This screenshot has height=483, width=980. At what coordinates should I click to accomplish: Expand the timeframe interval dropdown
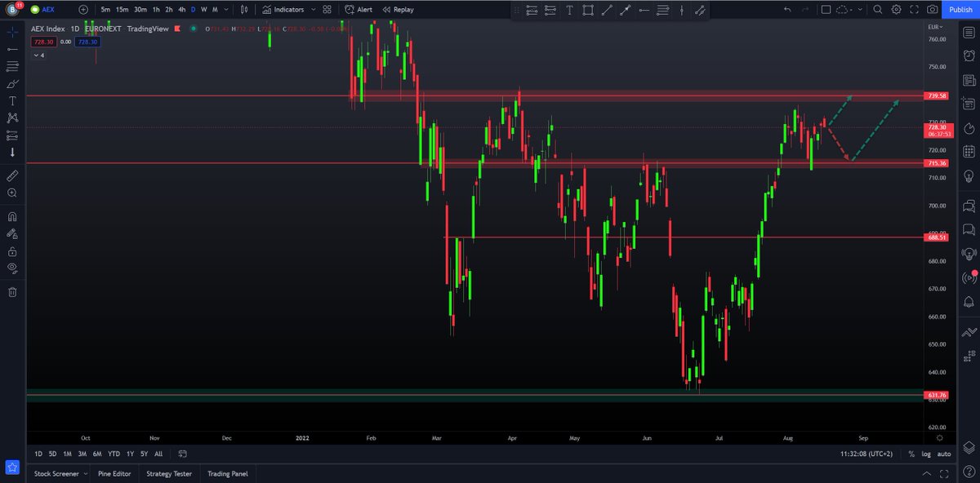(226, 10)
